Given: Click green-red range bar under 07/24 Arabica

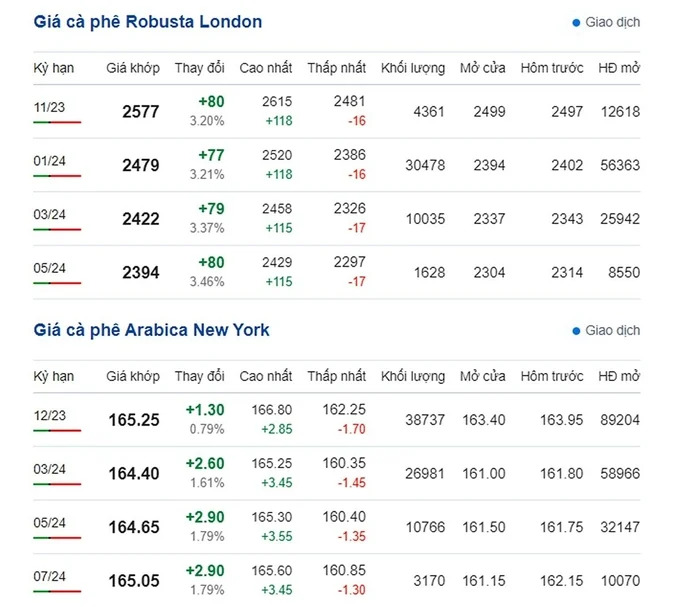Looking at the screenshot, I should coord(57,592).
